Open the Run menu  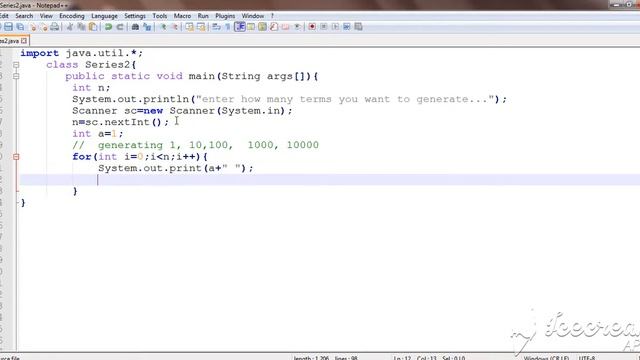pyautogui.click(x=203, y=16)
